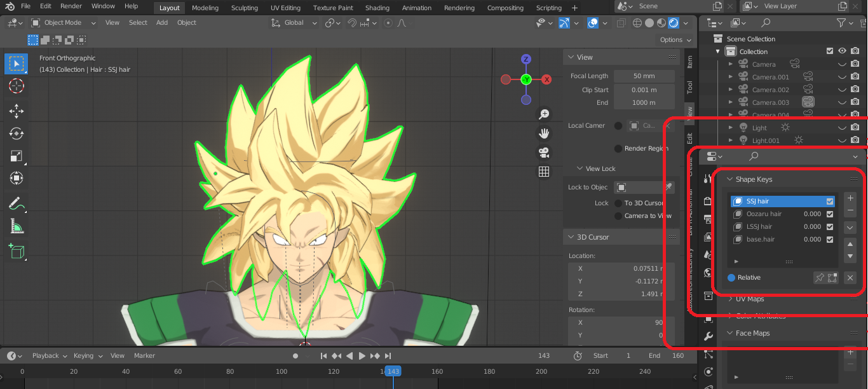
Task: Move shape key down with arrow
Action: point(851,257)
